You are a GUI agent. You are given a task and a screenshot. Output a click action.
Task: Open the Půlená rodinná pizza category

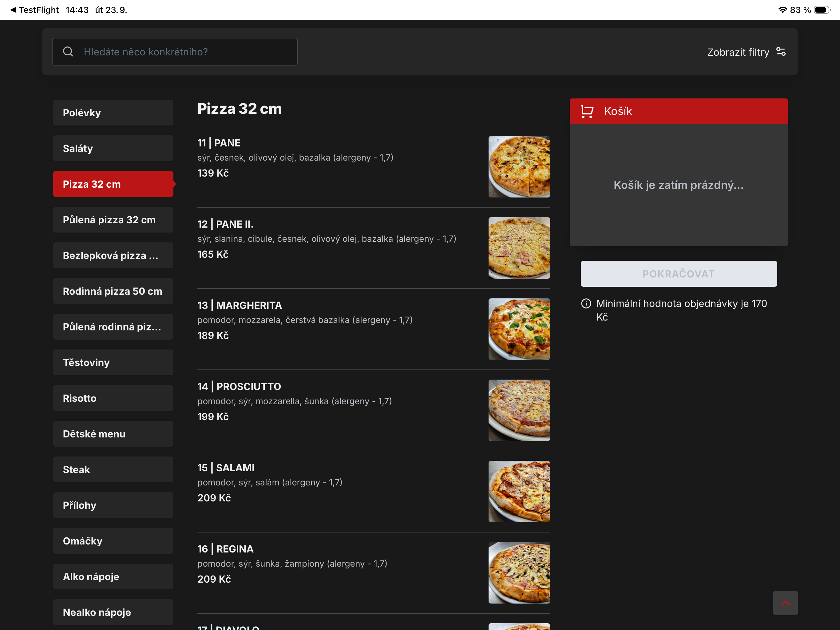click(113, 327)
